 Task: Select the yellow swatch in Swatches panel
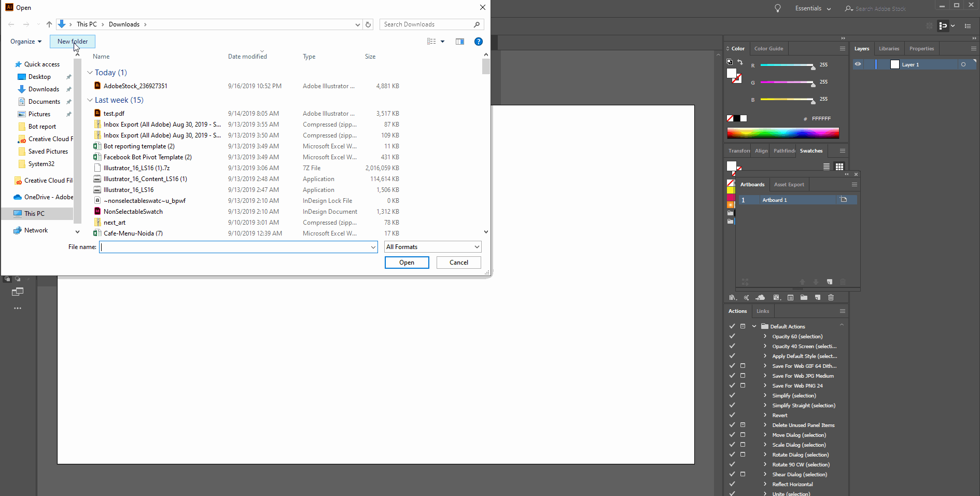731,190
